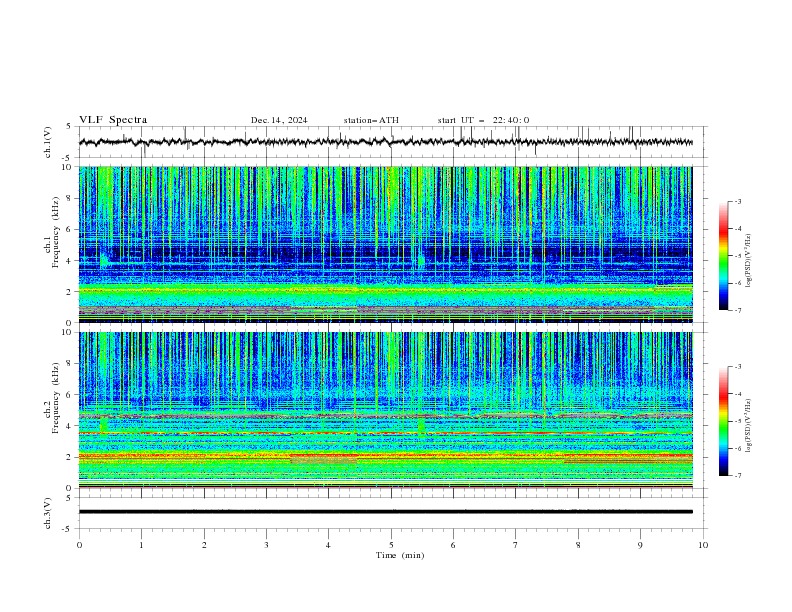This screenshot has height=612, width=792.
Task: Select the "start UT = 22:40:0" text
Action: [483, 120]
